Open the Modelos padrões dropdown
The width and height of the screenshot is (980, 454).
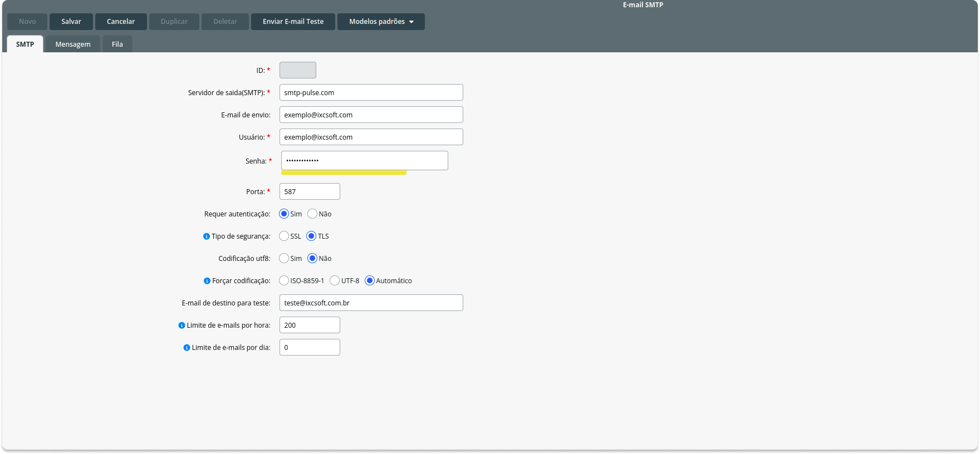pyautogui.click(x=381, y=22)
